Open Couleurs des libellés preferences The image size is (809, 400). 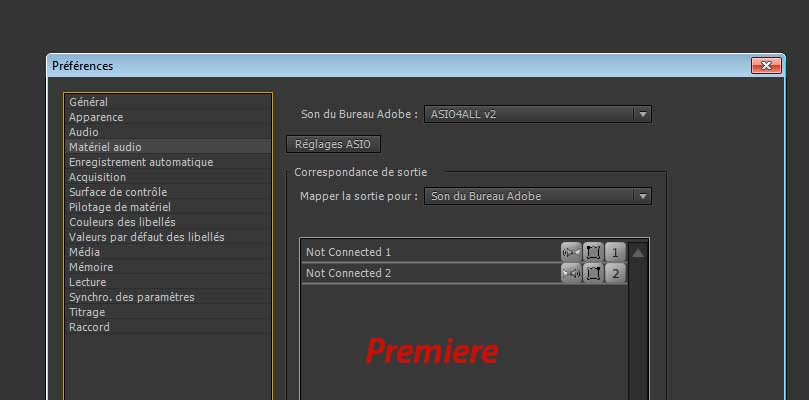click(x=167, y=222)
